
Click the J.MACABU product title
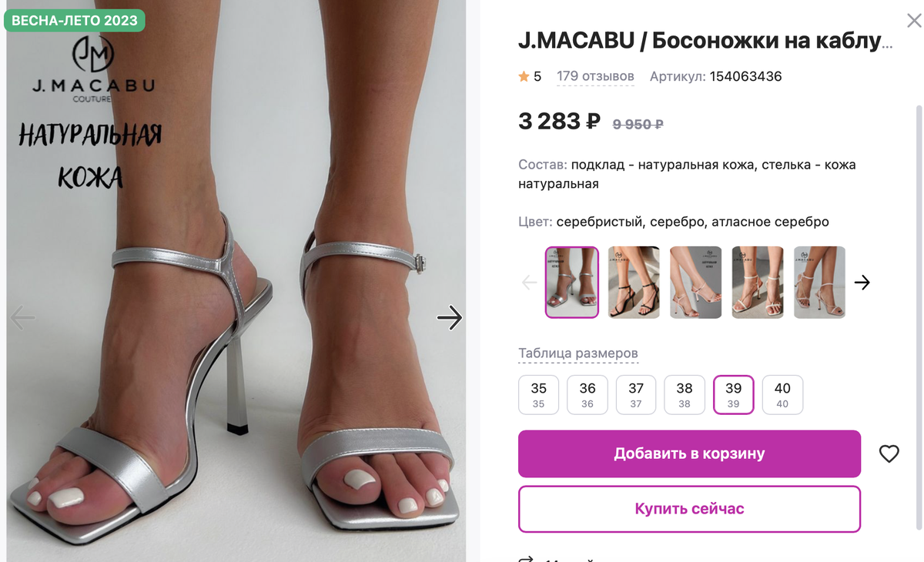[705, 41]
